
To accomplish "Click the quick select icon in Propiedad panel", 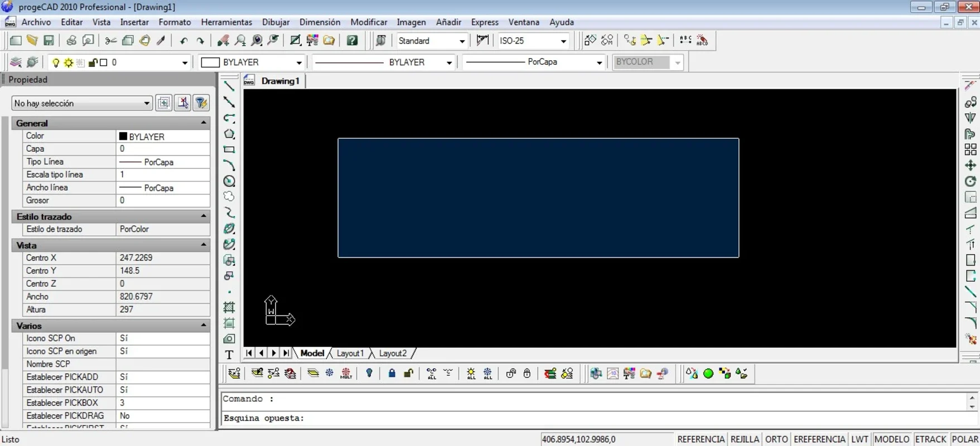I will click(x=164, y=103).
